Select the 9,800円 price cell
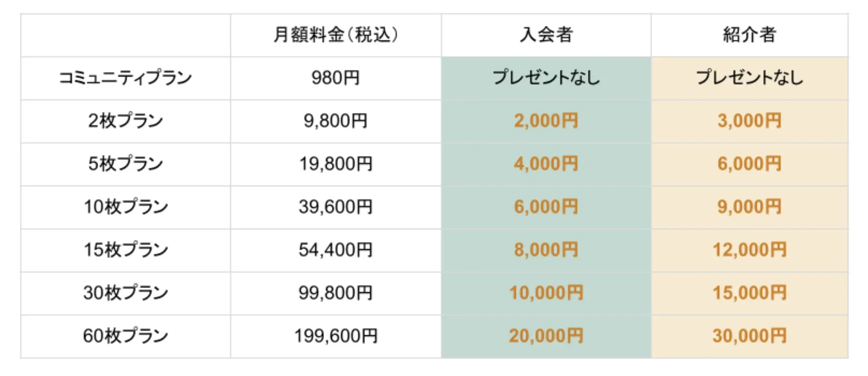Viewport: 868px width, 376px height. tap(336, 121)
